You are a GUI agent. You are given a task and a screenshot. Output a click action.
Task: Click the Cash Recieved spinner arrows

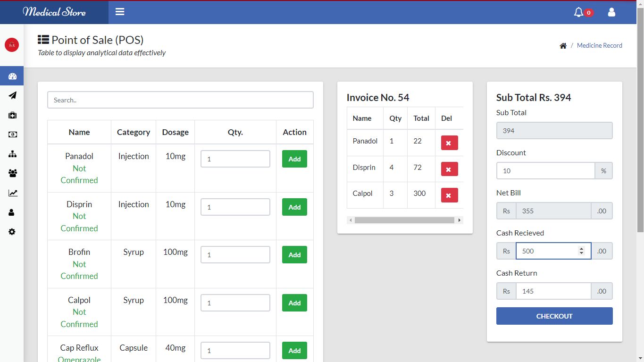coord(581,251)
